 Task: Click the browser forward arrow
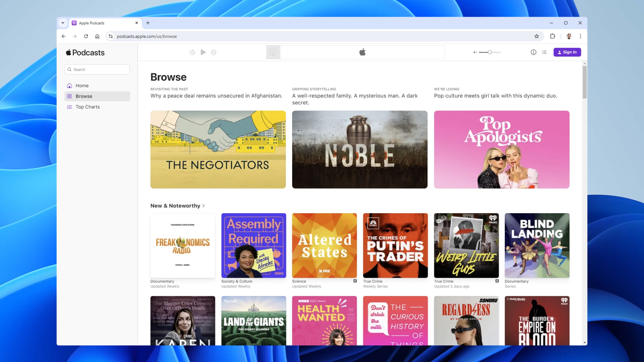[75, 36]
